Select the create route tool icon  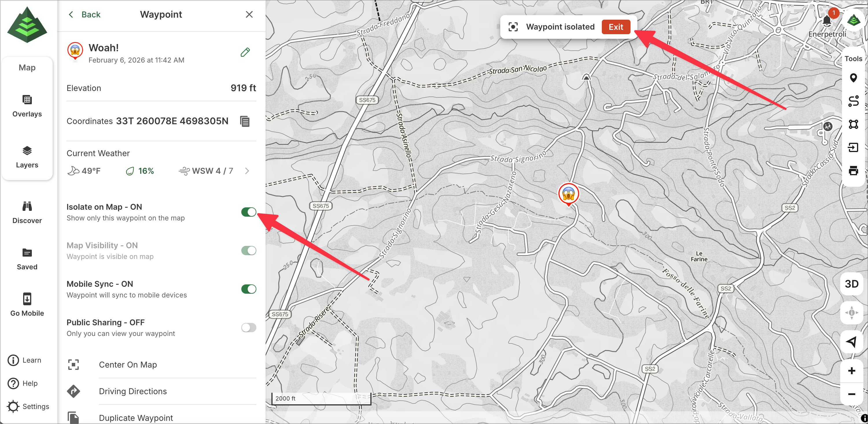(853, 101)
